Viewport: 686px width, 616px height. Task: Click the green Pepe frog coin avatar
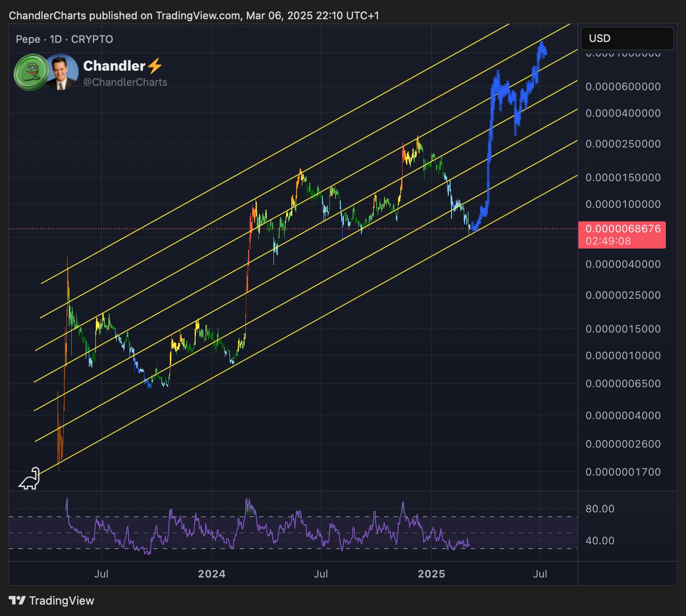tap(31, 72)
